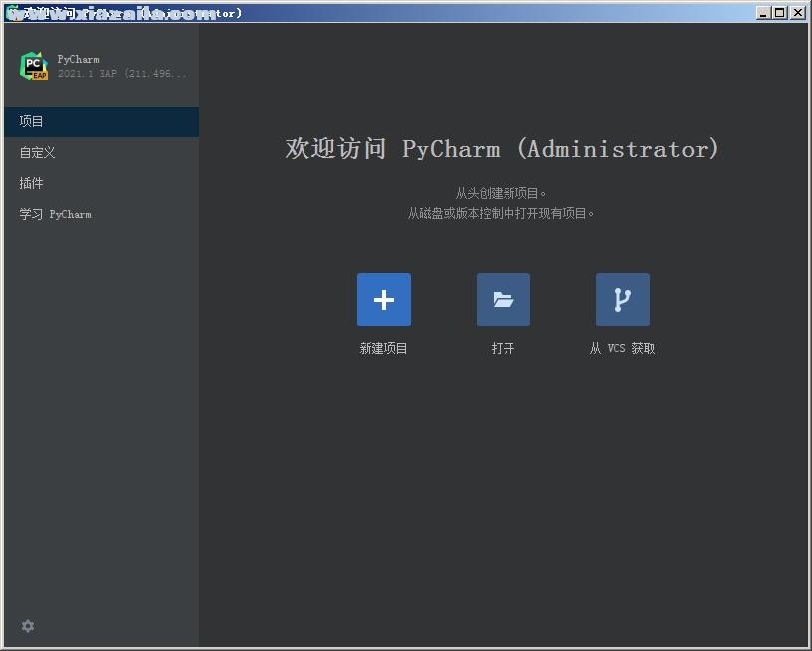Click the 打开 label
The width and height of the screenshot is (812, 651).
click(x=503, y=348)
